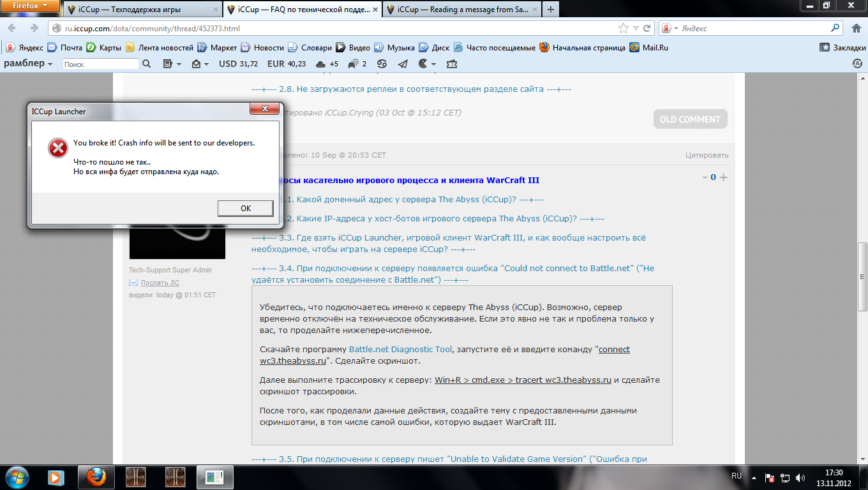Open the search engine selector dropdown

tap(669, 29)
